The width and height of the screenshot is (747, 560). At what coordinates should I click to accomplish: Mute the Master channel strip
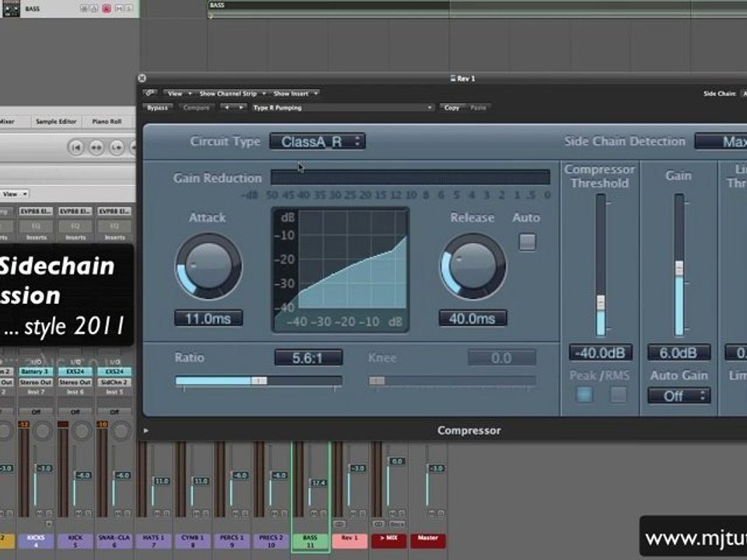click(432, 513)
